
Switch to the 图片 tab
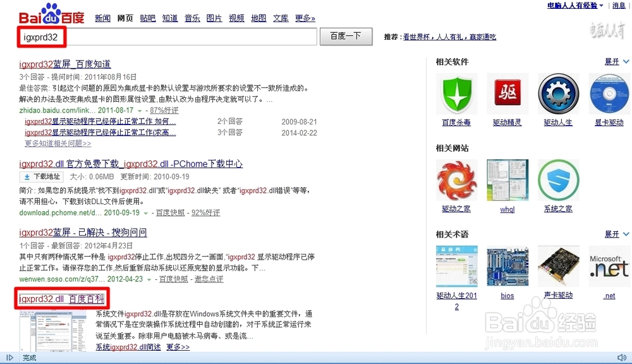click(214, 18)
